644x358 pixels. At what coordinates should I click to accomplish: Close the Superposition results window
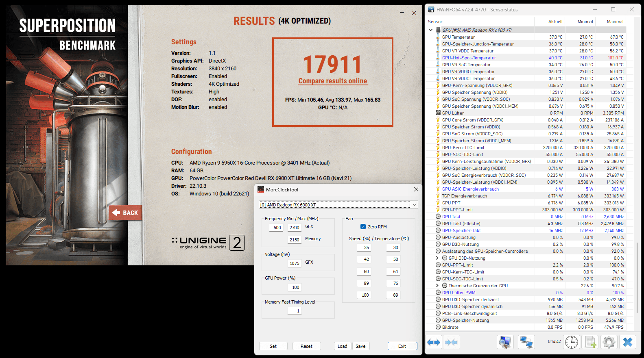(414, 13)
